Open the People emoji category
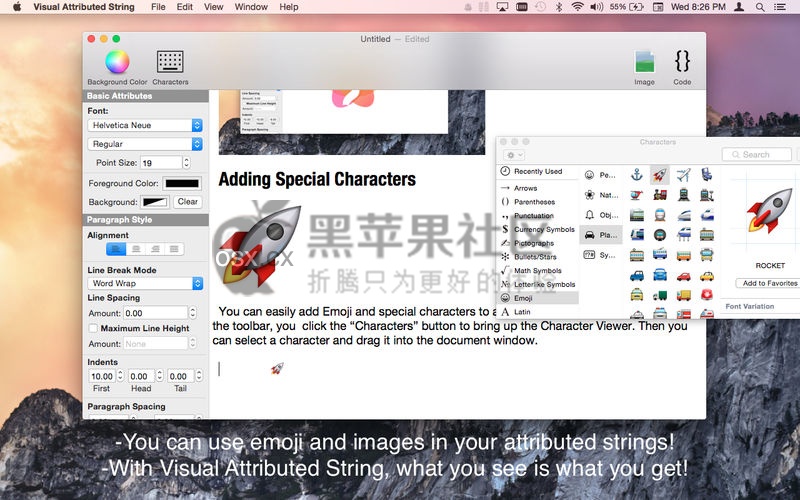800x500 pixels. click(x=601, y=175)
